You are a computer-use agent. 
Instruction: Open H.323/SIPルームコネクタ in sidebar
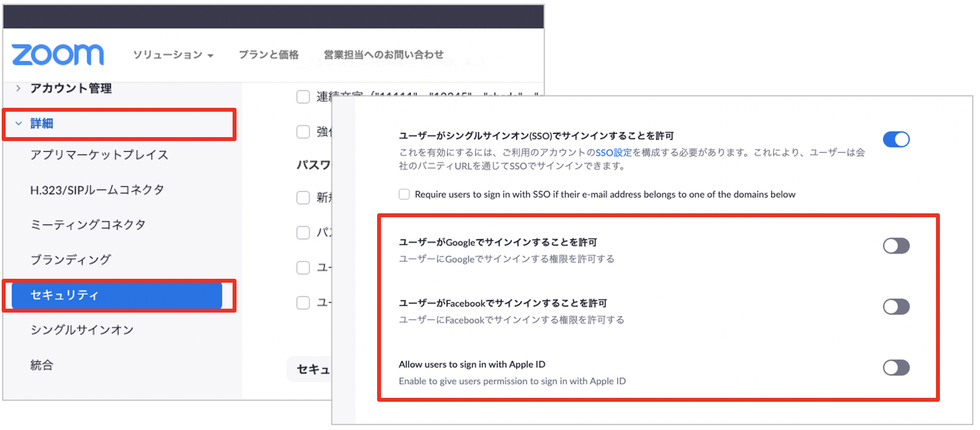click(x=97, y=190)
